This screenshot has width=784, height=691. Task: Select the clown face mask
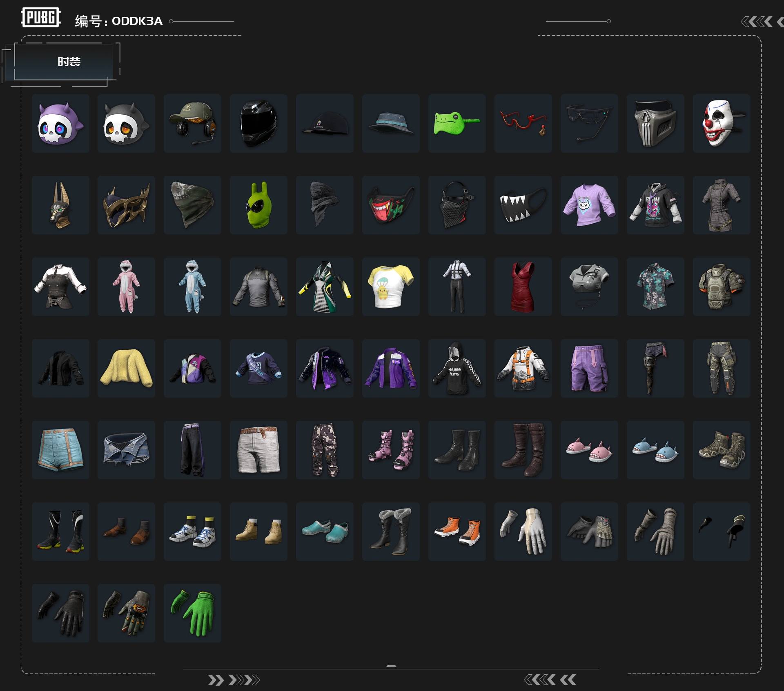(722, 123)
